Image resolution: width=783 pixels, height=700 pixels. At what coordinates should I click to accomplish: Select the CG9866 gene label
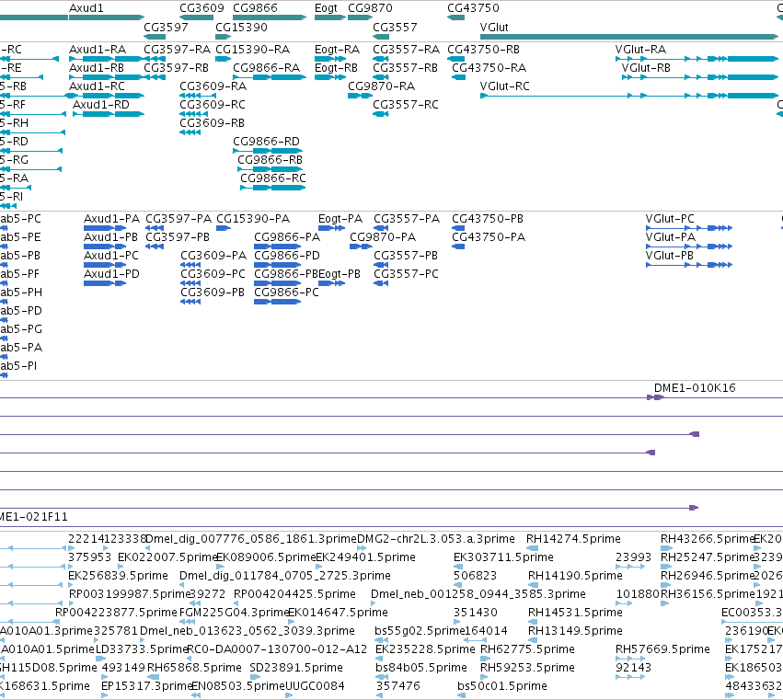click(x=255, y=8)
